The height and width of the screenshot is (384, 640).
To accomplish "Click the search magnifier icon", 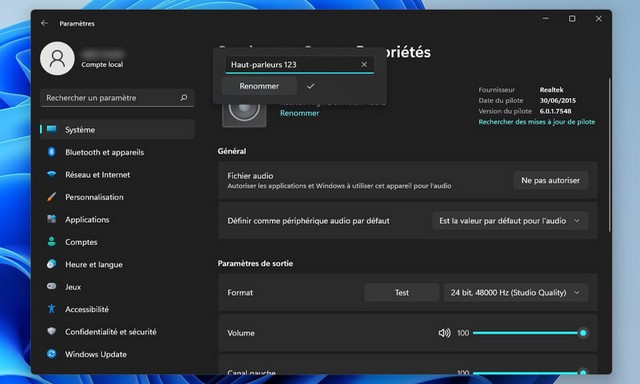I will (x=184, y=98).
